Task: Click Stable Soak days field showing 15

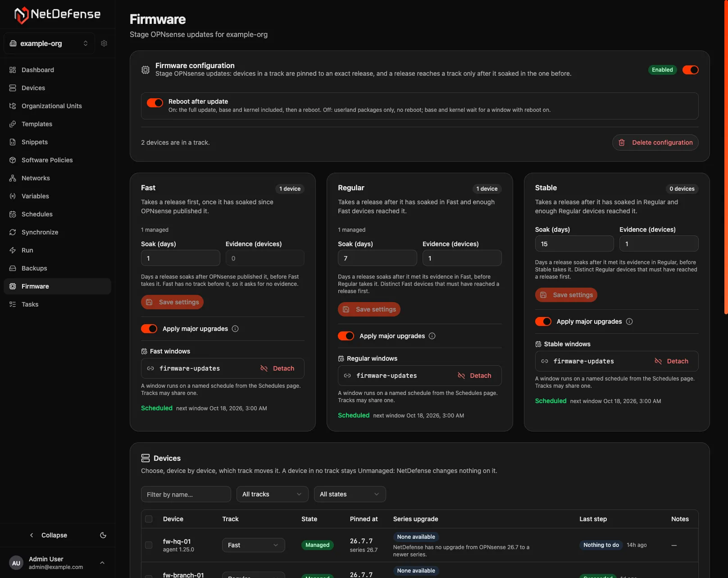Action: click(x=574, y=244)
